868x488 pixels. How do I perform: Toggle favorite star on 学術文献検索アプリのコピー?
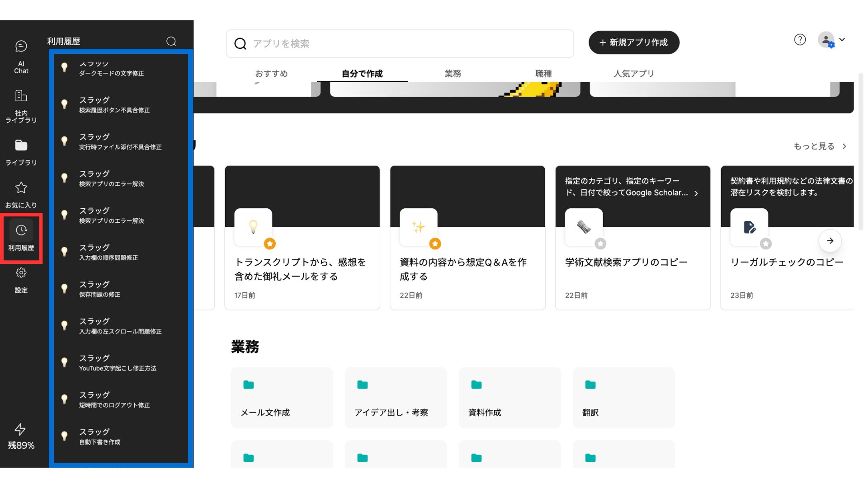point(600,244)
